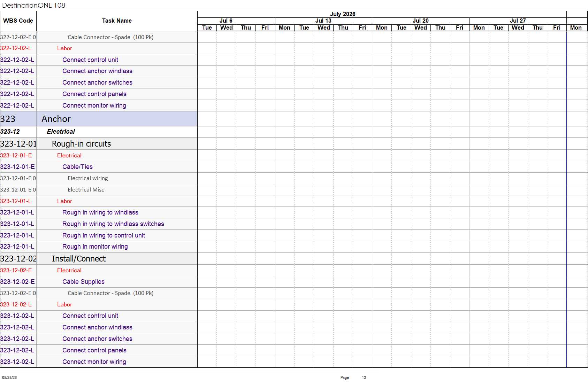
Task: Click the large '323-12-02' WBS code
Action: pos(18,259)
